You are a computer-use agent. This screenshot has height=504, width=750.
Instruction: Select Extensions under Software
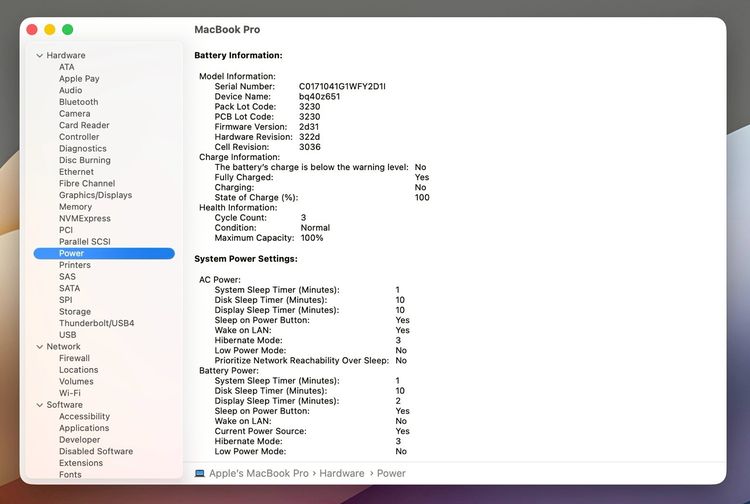pos(81,463)
